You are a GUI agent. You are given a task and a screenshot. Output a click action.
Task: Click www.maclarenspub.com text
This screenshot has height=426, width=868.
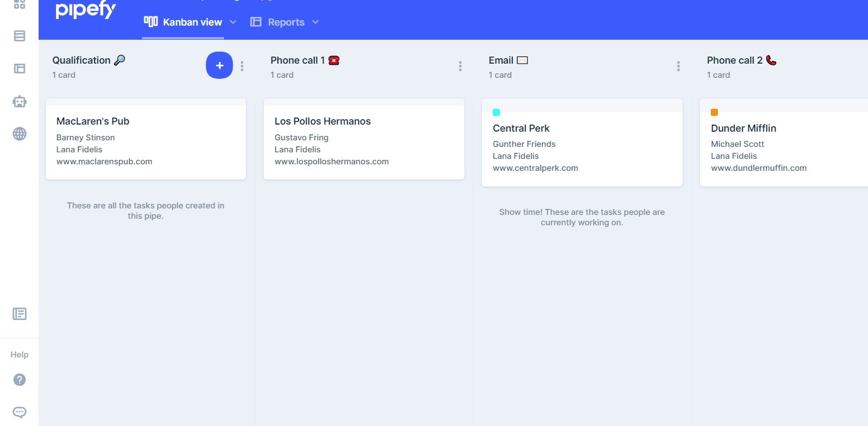click(104, 162)
